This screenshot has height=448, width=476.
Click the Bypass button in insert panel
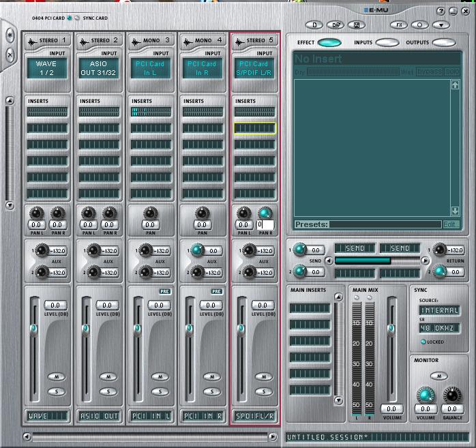click(x=429, y=72)
